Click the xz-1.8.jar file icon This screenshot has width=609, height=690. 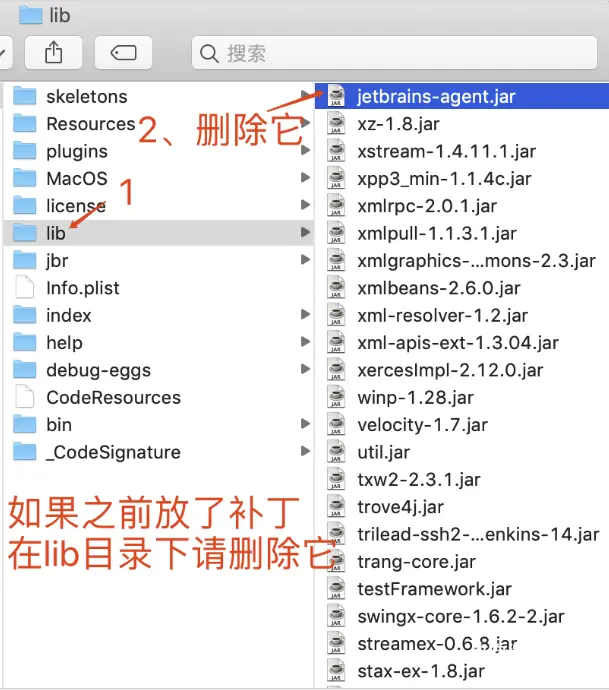tap(336, 123)
